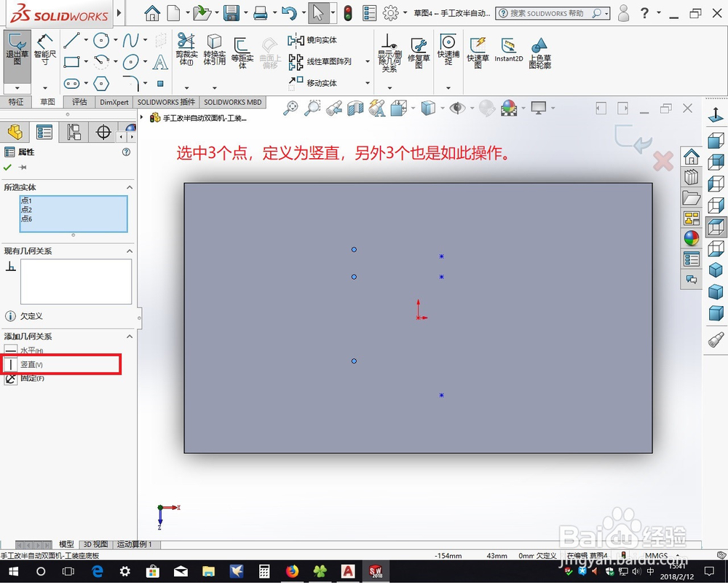Select 点2 in selected entities list
This screenshot has height=585, width=728.
[x=26, y=210]
